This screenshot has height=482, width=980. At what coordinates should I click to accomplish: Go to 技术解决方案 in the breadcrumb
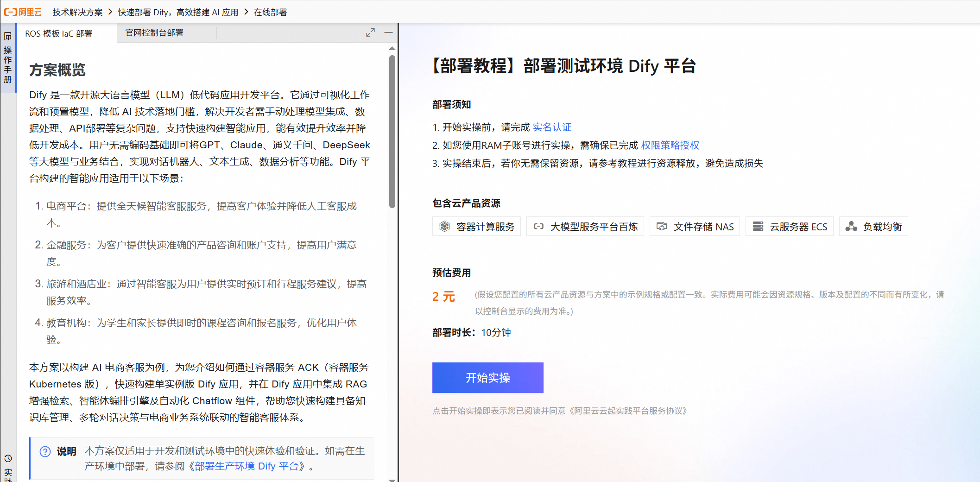click(x=77, y=12)
